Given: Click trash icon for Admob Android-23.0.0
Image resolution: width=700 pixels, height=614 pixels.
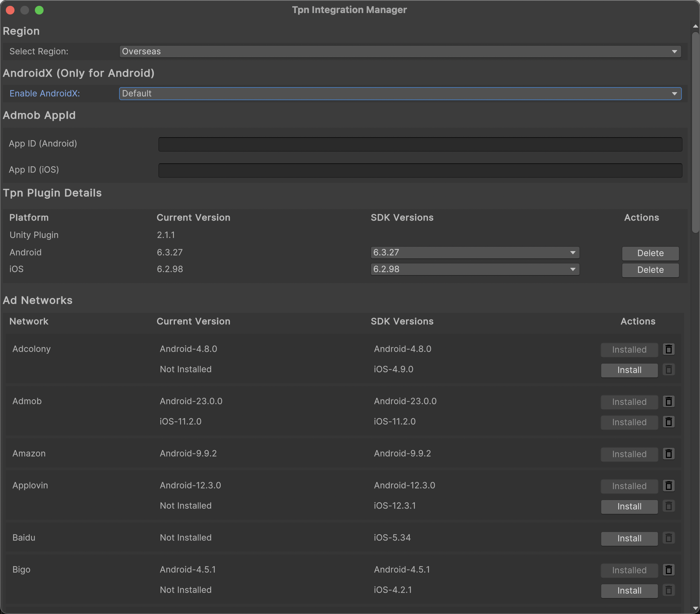Looking at the screenshot, I should click(668, 401).
